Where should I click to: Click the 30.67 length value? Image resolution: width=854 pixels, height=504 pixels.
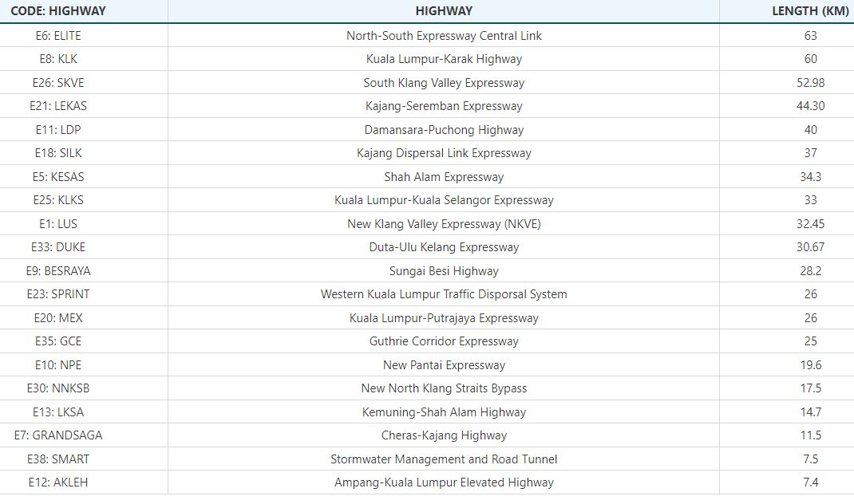point(810,247)
